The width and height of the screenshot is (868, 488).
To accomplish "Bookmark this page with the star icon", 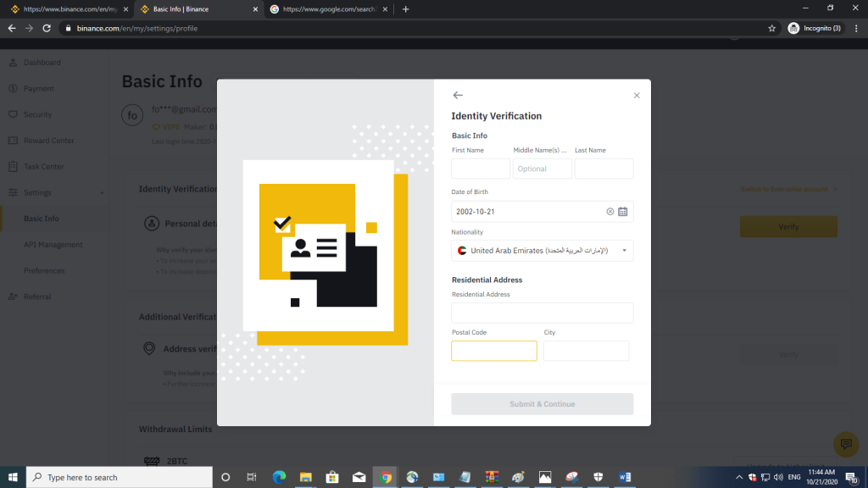I will click(x=771, y=28).
